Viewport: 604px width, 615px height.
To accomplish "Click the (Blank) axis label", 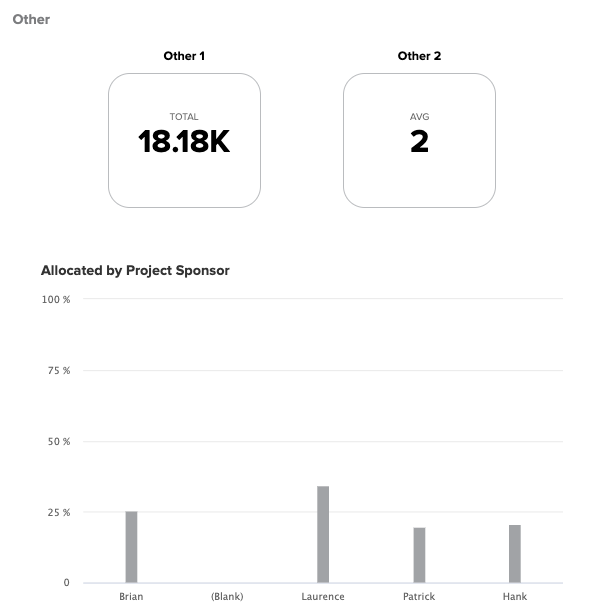I will [x=227, y=597].
